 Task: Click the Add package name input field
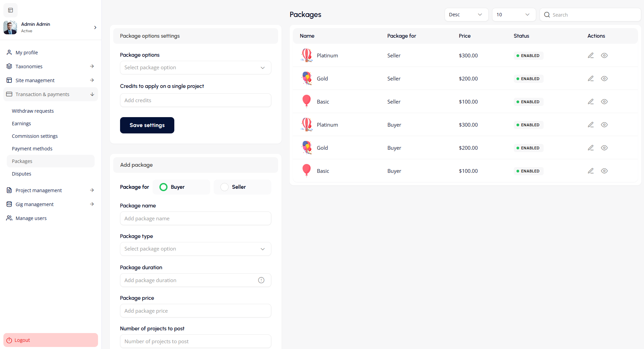(195, 218)
